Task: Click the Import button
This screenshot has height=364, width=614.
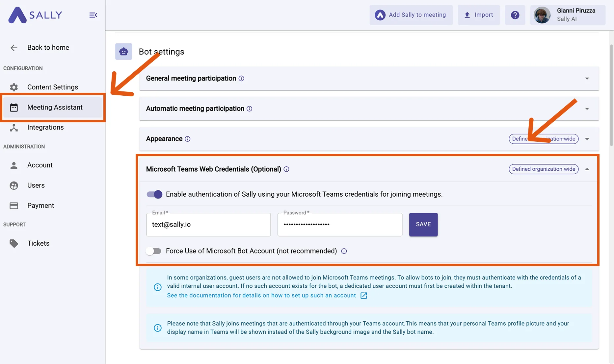Action: (x=479, y=15)
